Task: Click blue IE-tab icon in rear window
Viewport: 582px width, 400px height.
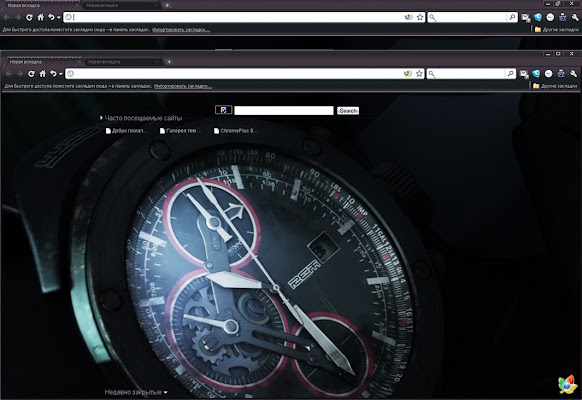Action: click(537, 17)
